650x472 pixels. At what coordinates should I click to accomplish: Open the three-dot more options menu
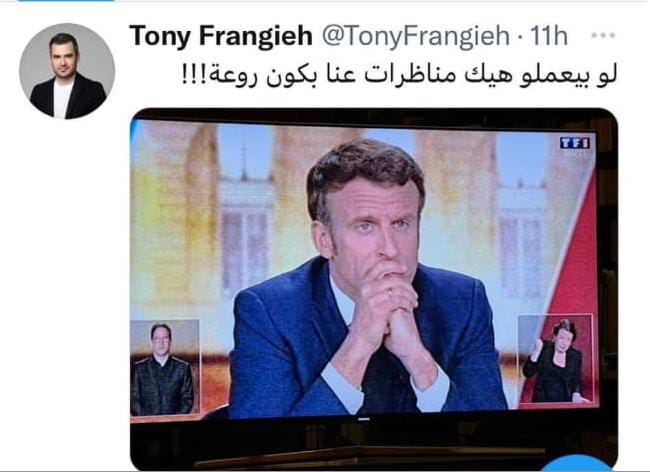(x=603, y=36)
